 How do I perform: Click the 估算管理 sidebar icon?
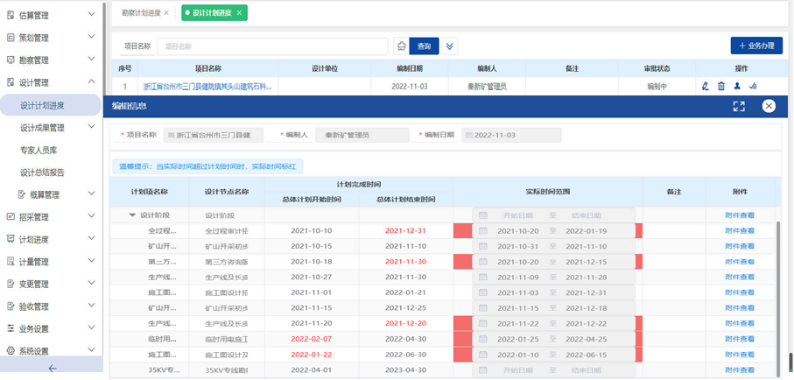[x=10, y=15]
